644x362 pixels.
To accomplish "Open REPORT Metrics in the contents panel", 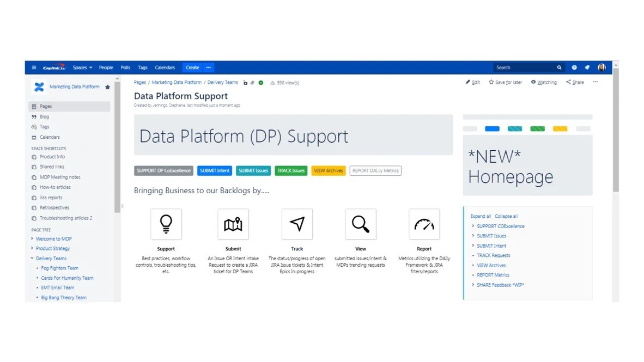I will (x=493, y=275).
